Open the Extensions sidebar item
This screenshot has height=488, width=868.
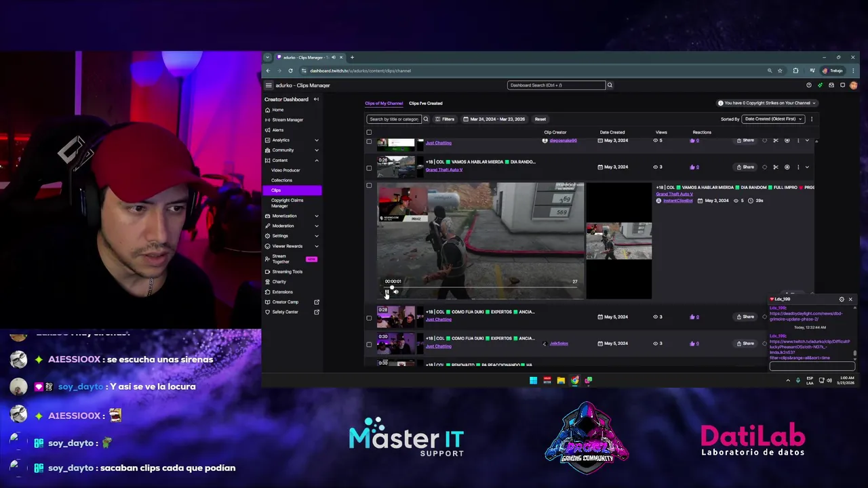point(283,292)
